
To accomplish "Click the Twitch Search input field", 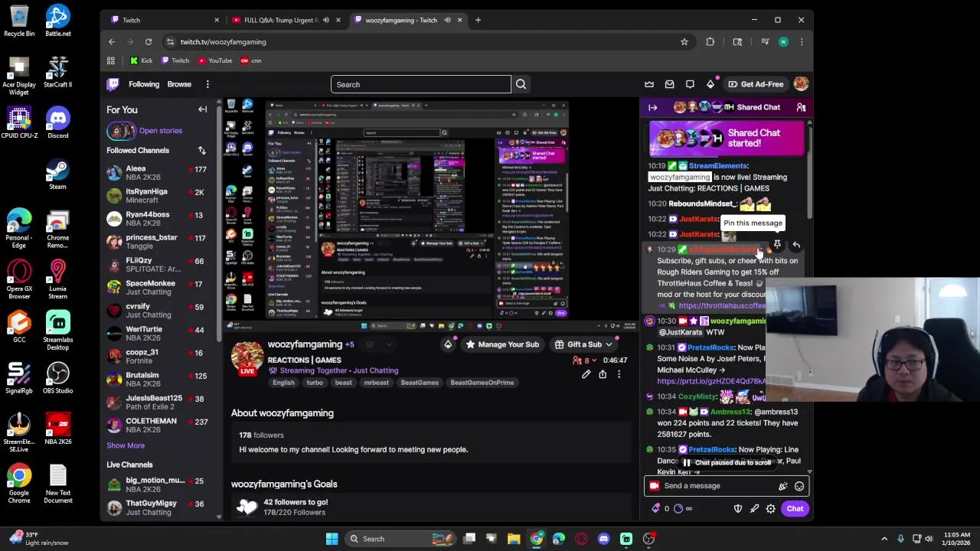I will click(420, 84).
